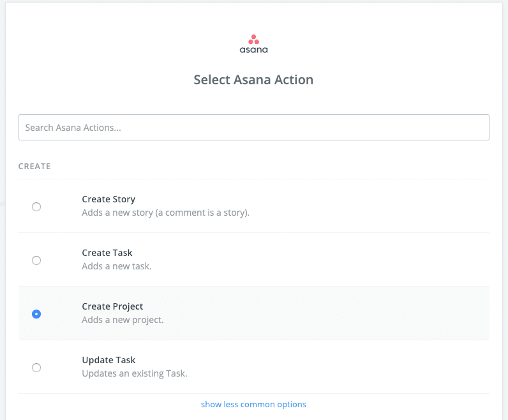The width and height of the screenshot is (508, 420).
Task: Click empty right side of Update Task row
Action: (383, 367)
